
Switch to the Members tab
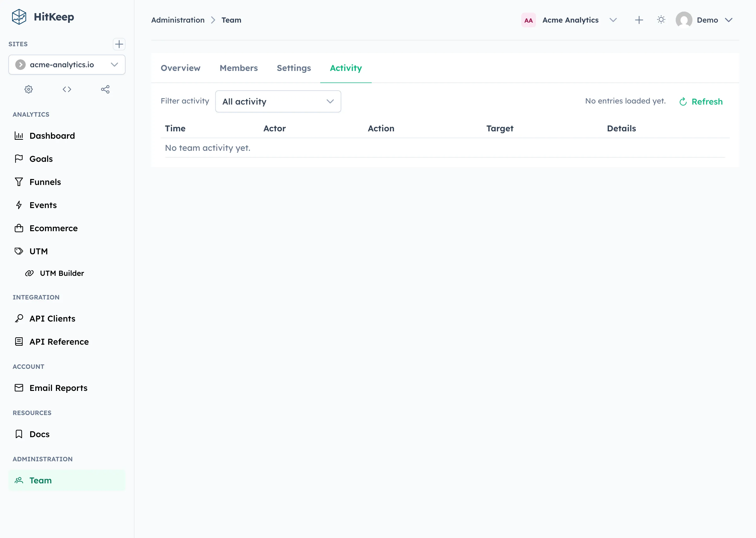(x=238, y=68)
